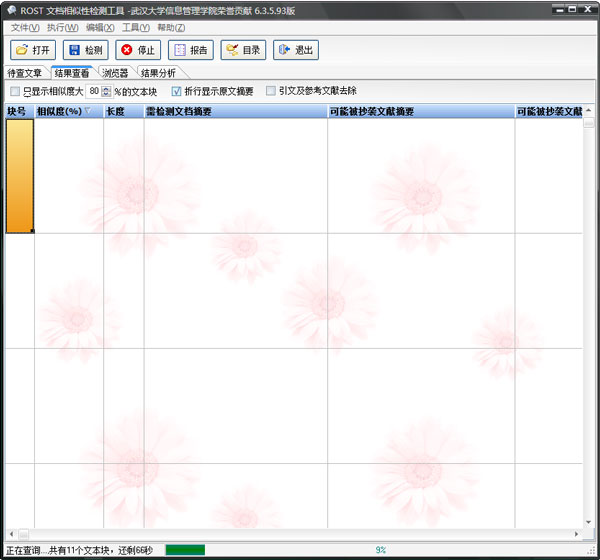Open the 文件(F) menu
The height and width of the screenshot is (560, 600).
[x=24, y=27]
